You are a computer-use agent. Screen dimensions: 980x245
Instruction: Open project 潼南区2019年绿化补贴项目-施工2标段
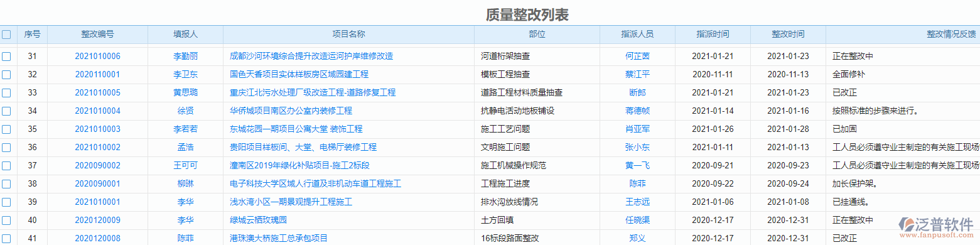click(299, 166)
